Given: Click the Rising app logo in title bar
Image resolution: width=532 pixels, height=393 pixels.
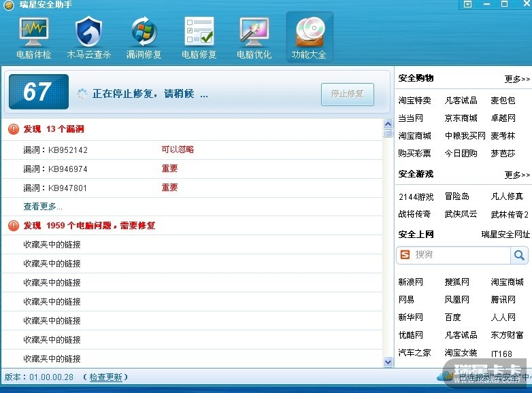Looking at the screenshot, I should (8, 5).
